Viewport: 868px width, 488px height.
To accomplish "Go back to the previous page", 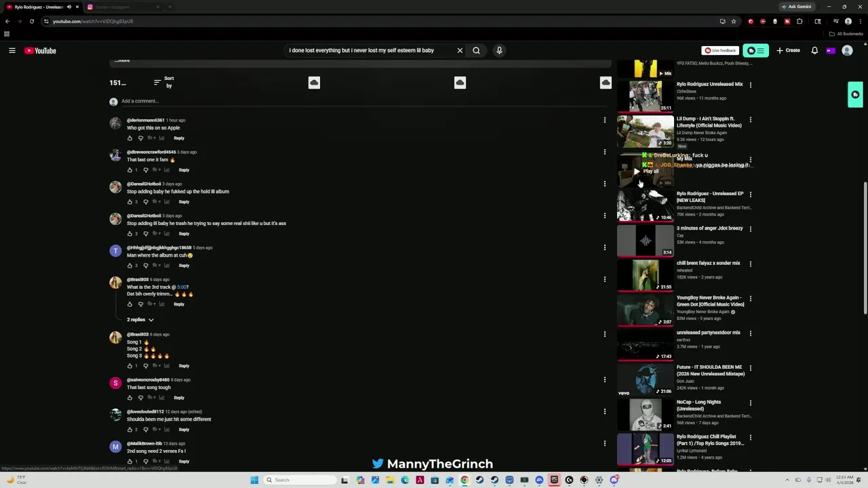I will (7, 21).
